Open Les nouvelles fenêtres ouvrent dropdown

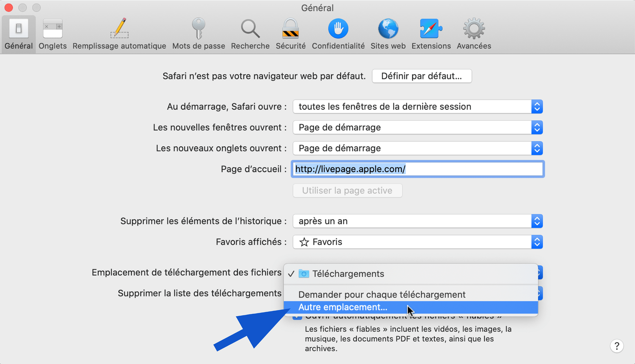(x=418, y=127)
